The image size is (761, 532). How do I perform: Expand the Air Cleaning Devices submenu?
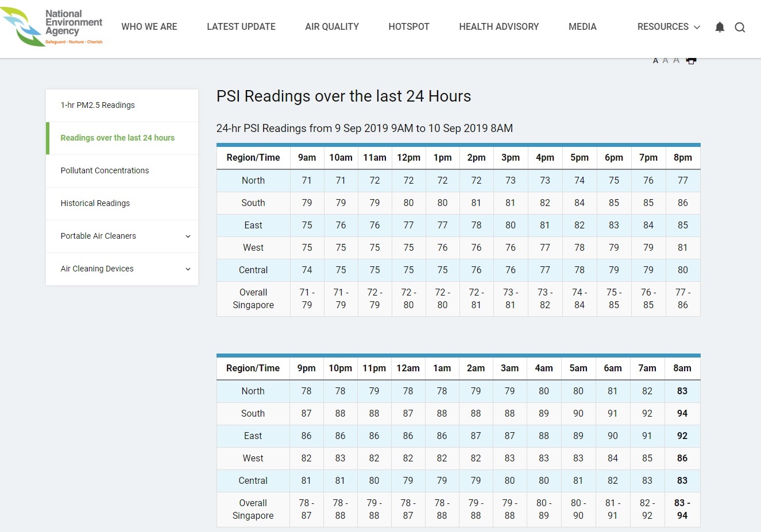coord(188,269)
